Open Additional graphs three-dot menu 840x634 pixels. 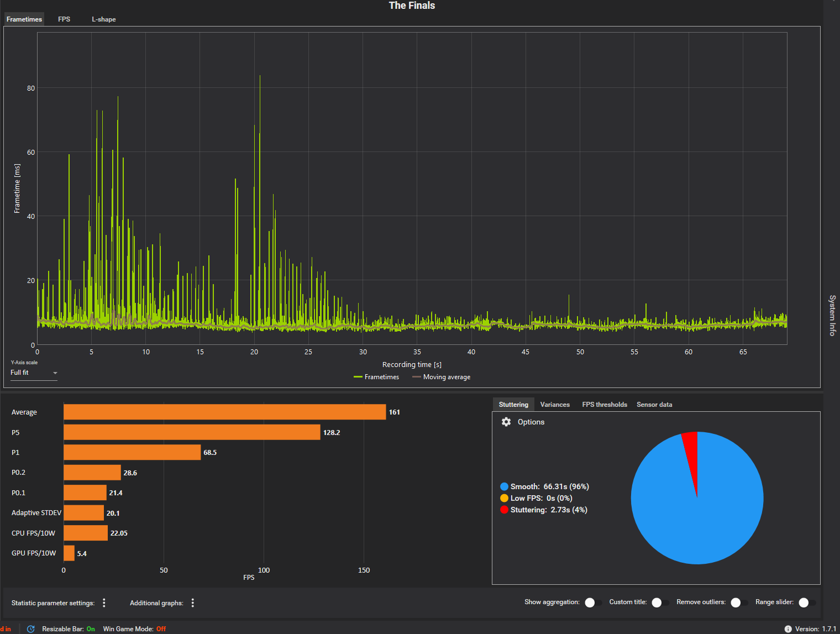192,603
